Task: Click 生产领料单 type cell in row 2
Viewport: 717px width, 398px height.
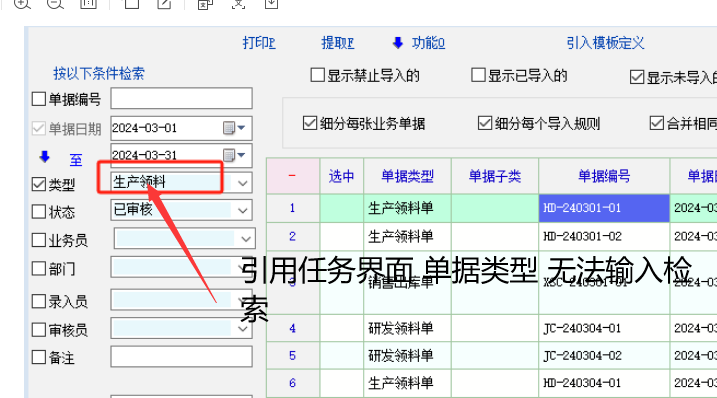Action: 407,237
